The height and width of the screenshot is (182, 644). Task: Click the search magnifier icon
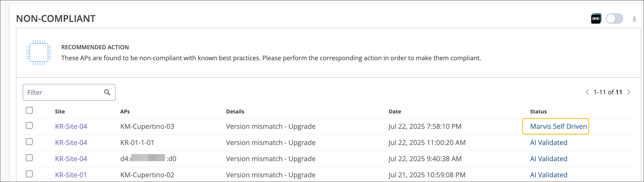pyautogui.click(x=107, y=92)
